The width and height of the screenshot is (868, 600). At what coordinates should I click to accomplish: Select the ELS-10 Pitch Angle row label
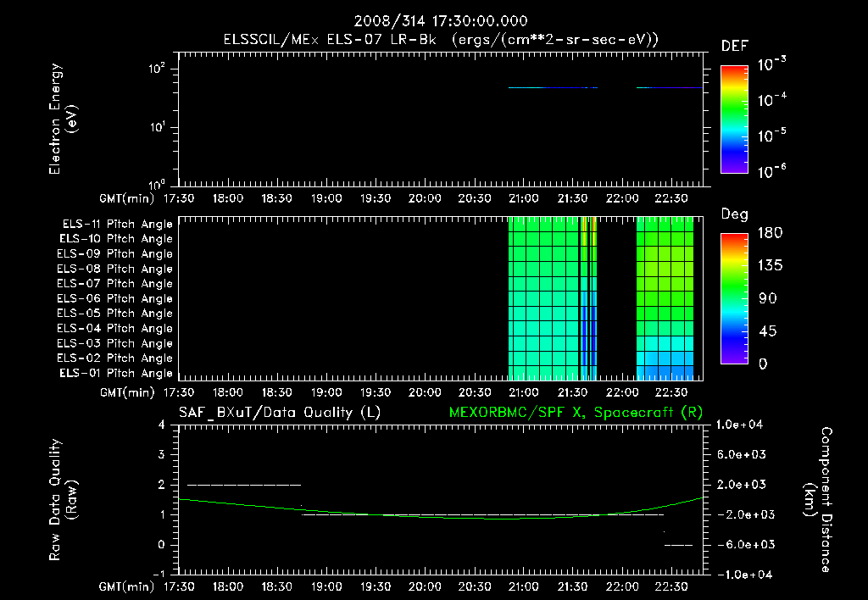116,239
